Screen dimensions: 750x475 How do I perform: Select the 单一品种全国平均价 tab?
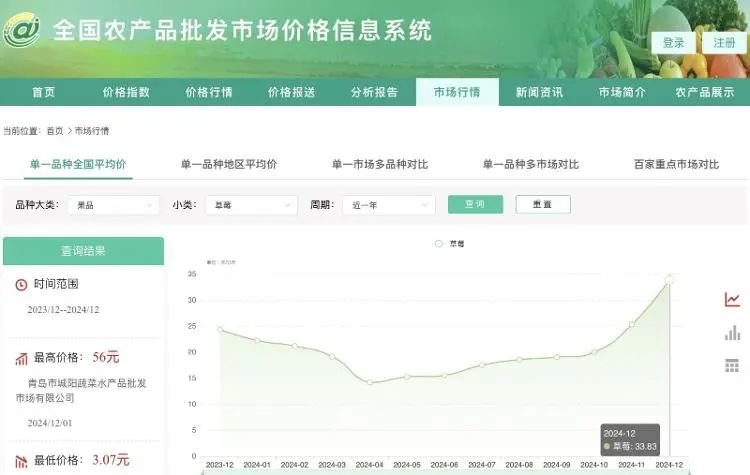(78, 165)
